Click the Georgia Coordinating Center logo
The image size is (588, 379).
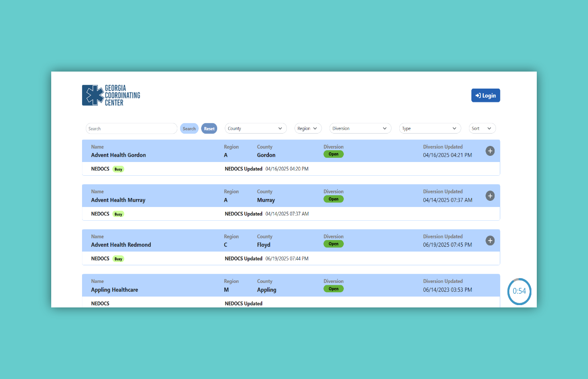111,95
